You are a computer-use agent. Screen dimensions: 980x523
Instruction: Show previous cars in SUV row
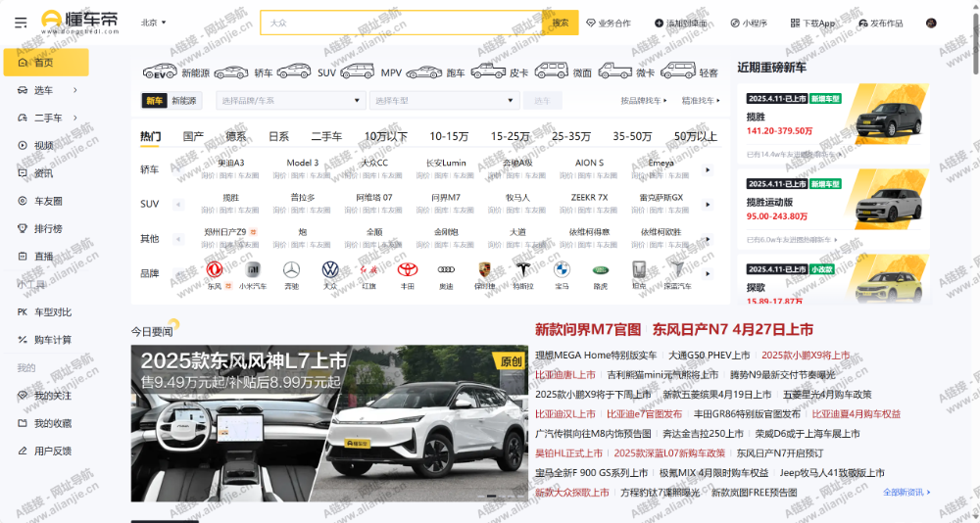[x=178, y=205]
